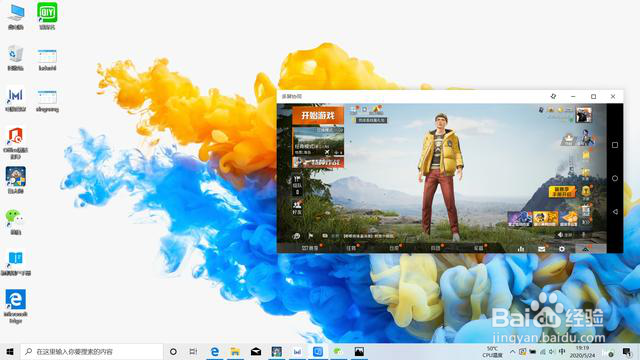This screenshot has height=360, width=640.
Task: Open Edge browser from the taskbar
Action: pyautogui.click(x=214, y=351)
